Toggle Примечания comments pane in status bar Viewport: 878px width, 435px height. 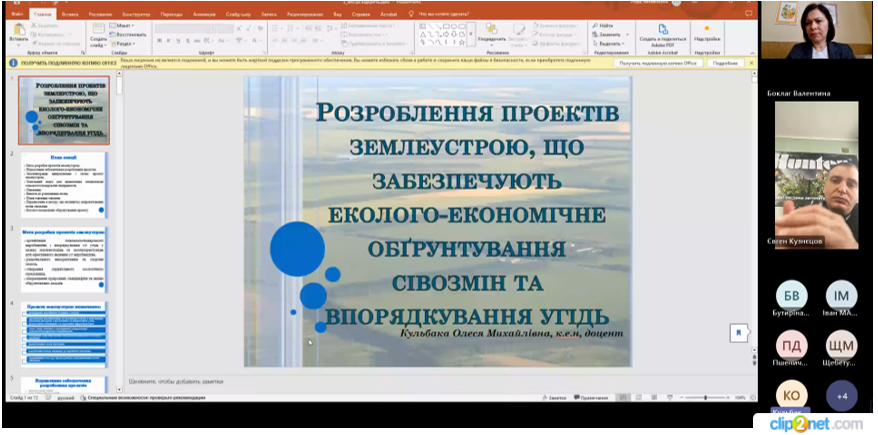(x=591, y=397)
